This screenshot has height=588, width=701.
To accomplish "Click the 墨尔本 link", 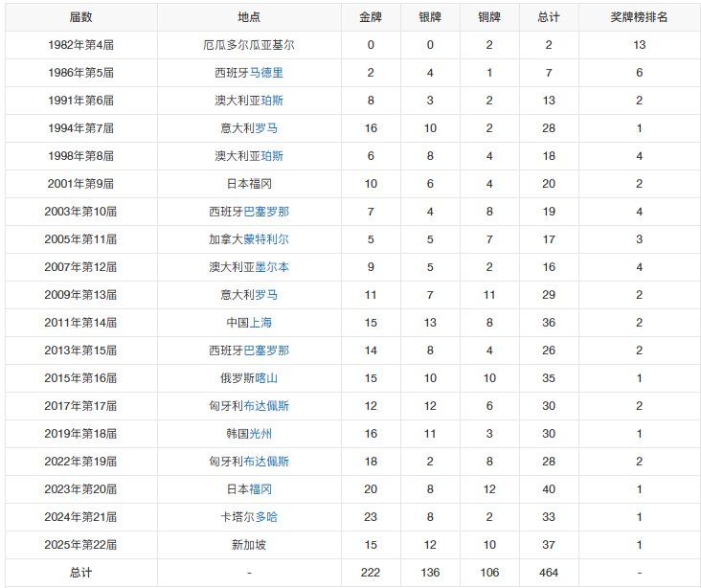I will pyautogui.click(x=272, y=267).
